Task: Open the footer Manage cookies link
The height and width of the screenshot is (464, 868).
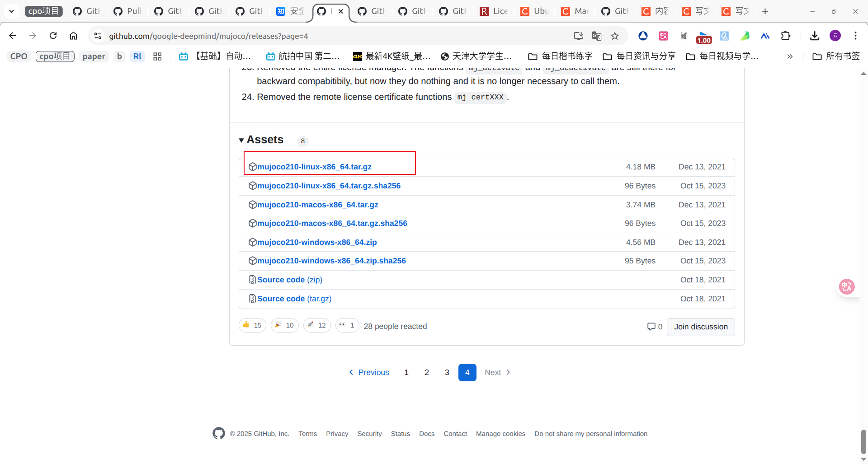Action: click(x=500, y=434)
